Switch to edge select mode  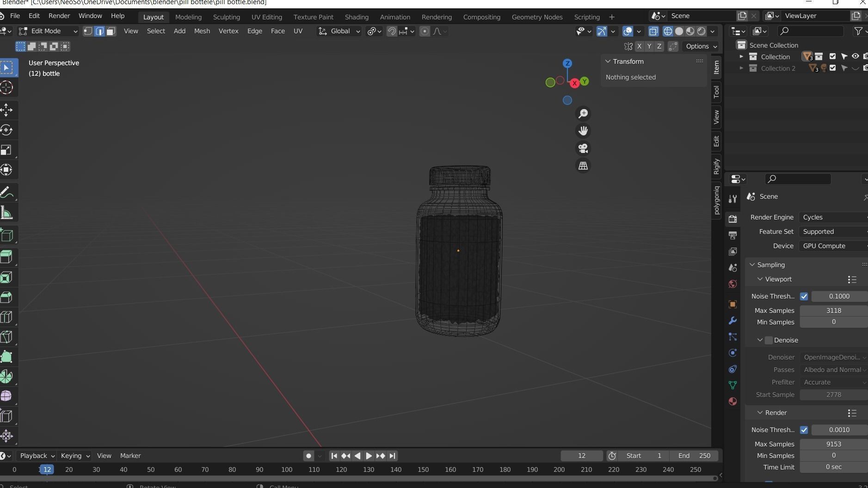[99, 31]
